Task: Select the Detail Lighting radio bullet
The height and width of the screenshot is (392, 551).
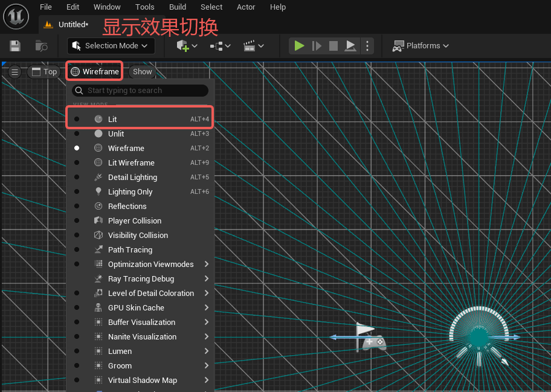Action: point(77,177)
